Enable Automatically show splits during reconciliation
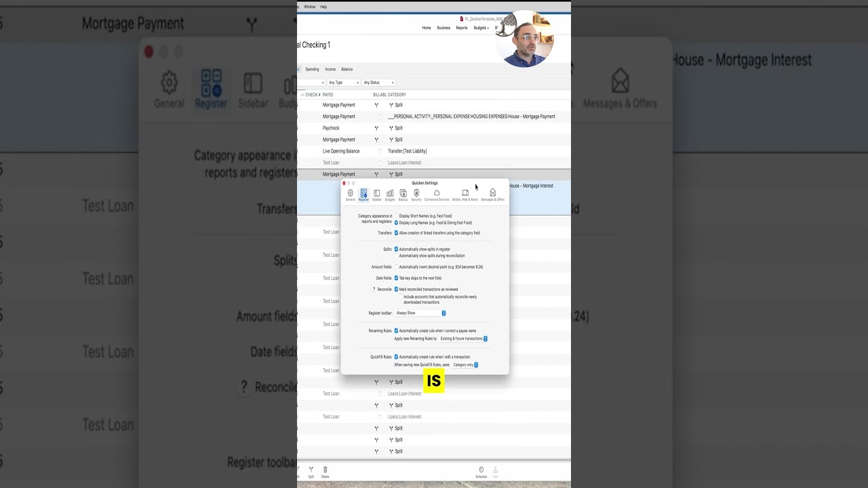Viewport: 868px width, 488px height. coord(396,256)
